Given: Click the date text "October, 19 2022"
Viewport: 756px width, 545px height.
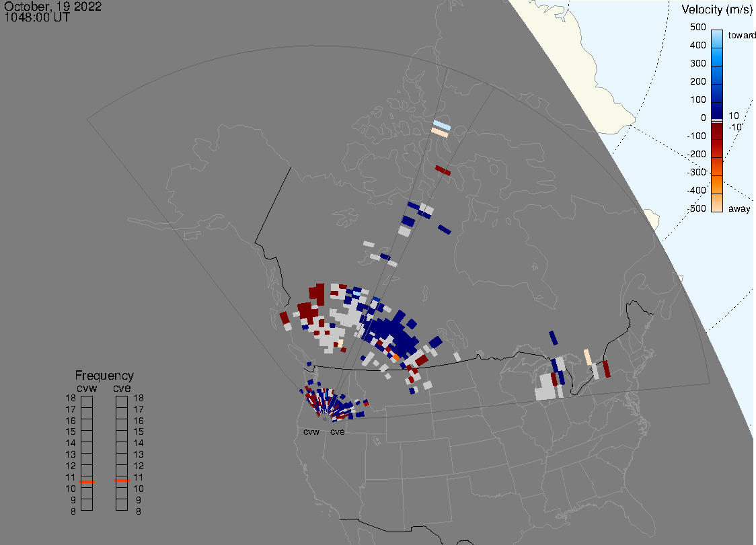Looking at the screenshot, I should point(52,6).
